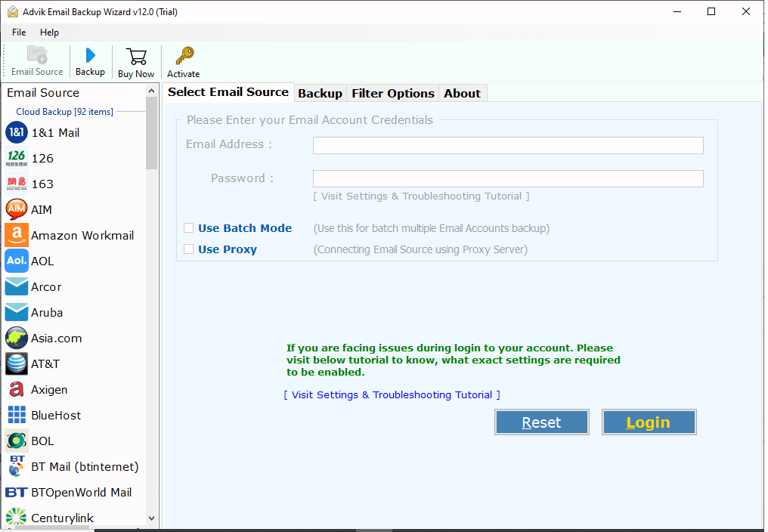The width and height of the screenshot is (768, 532).
Task: Select the BTOpenWorld Mail icon
Action: coord(17,492)
